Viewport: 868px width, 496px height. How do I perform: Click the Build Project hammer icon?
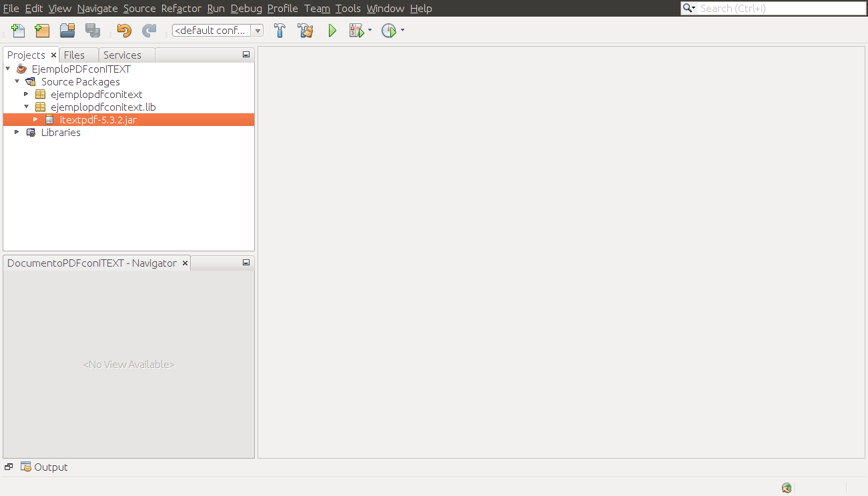pos(280,30)
